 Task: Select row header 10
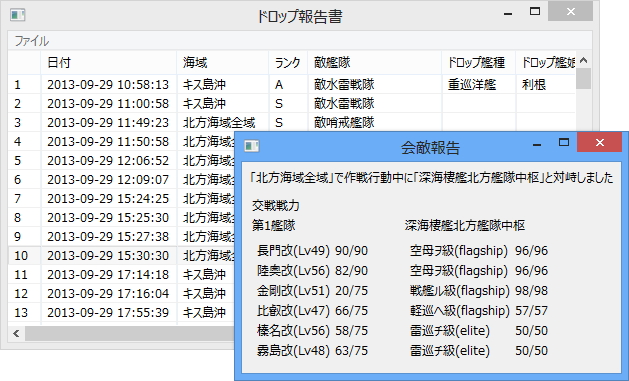24,255
